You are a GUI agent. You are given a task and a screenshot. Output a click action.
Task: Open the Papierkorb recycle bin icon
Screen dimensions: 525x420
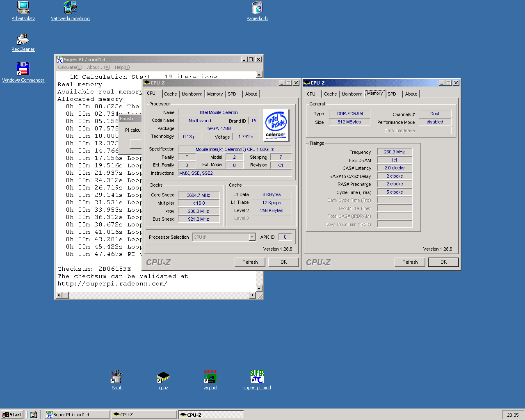point(257,7)
